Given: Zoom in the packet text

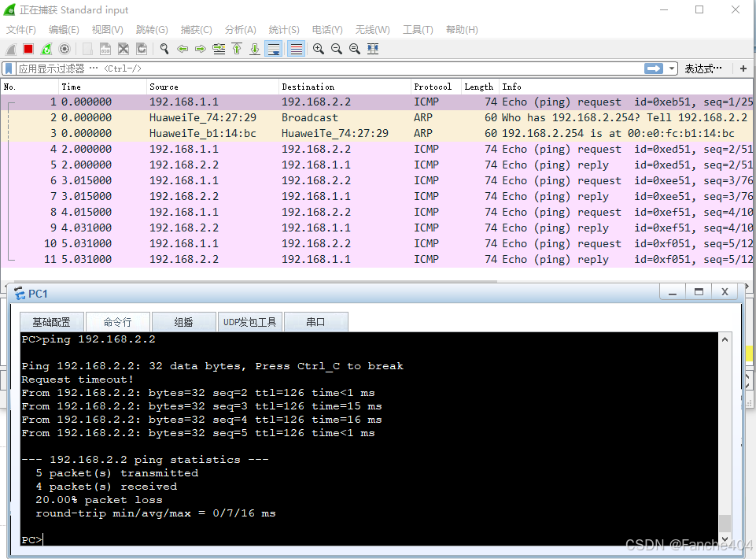Looking at the screenshot, I should click(319, 49).
